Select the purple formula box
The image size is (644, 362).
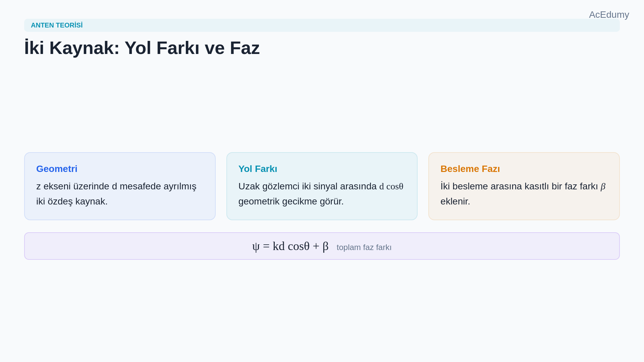coord(322,246)
